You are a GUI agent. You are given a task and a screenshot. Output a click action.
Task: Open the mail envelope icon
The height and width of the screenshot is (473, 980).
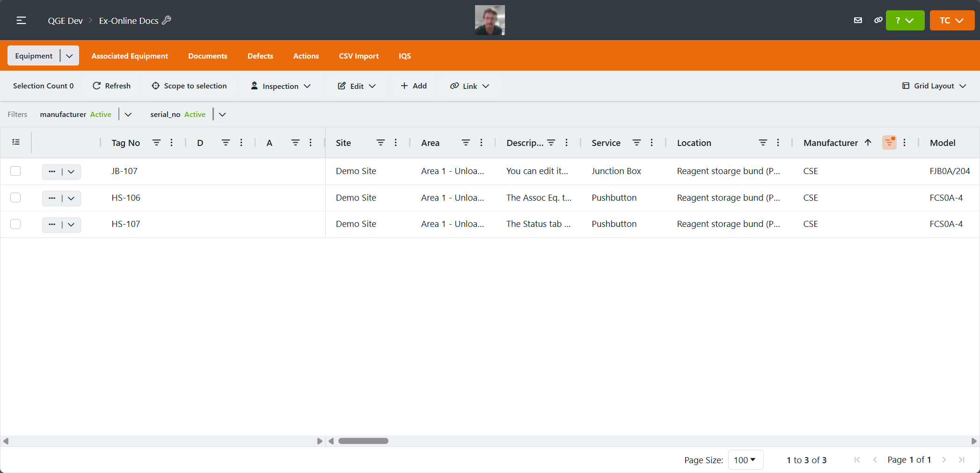(858, 20)
